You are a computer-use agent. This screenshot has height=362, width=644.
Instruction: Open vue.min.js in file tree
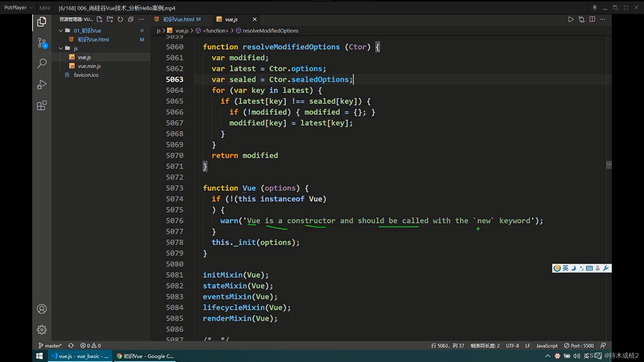(89, 66)
